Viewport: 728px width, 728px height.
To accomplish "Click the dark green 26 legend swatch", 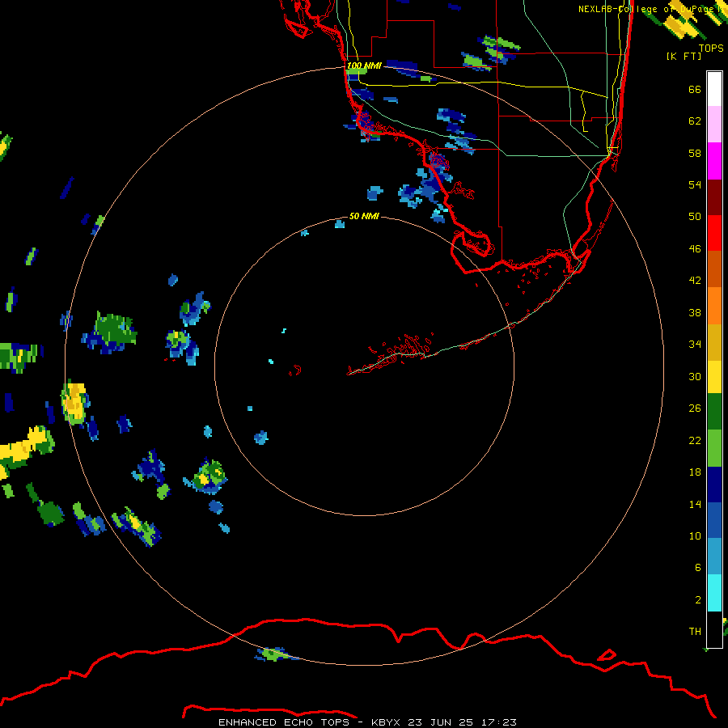I will 714,412.
